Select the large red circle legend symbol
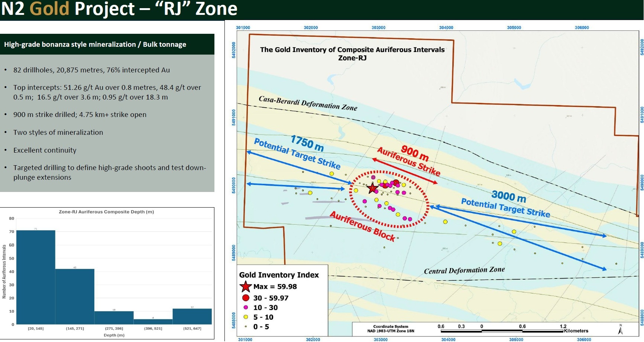This screenshot has height=342, width=644. tap(246, 298)
